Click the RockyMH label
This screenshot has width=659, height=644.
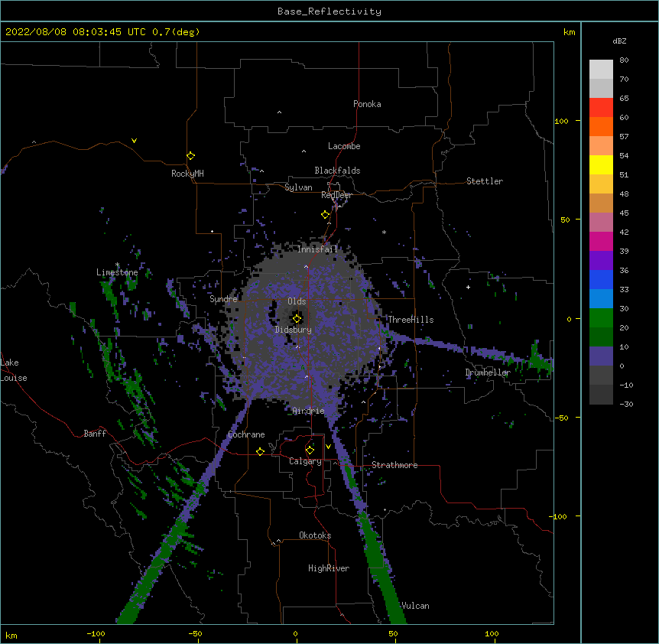point(187,174)
